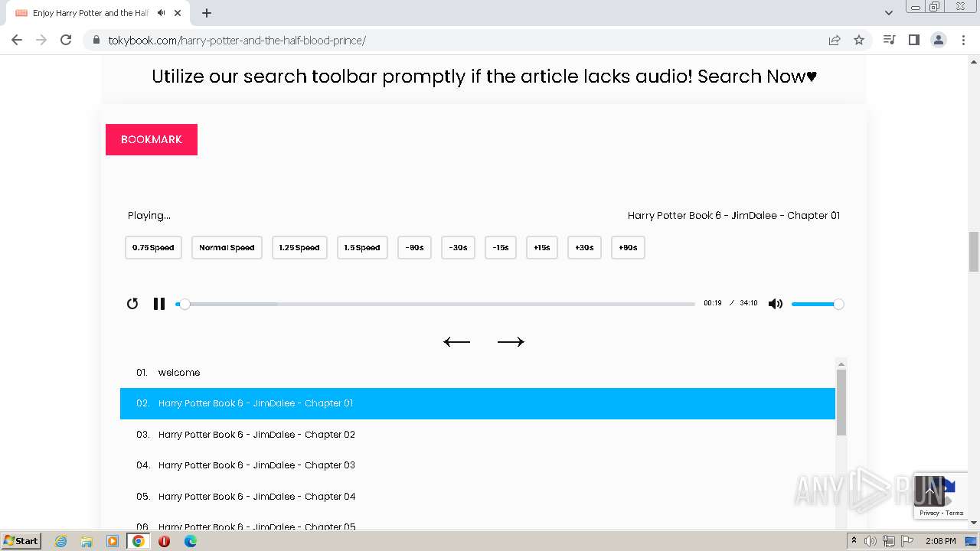Viewport: 980px width, 551px height.
Task: Share this page via share icon
Action: pyautogui.click(x=835, y=40)
